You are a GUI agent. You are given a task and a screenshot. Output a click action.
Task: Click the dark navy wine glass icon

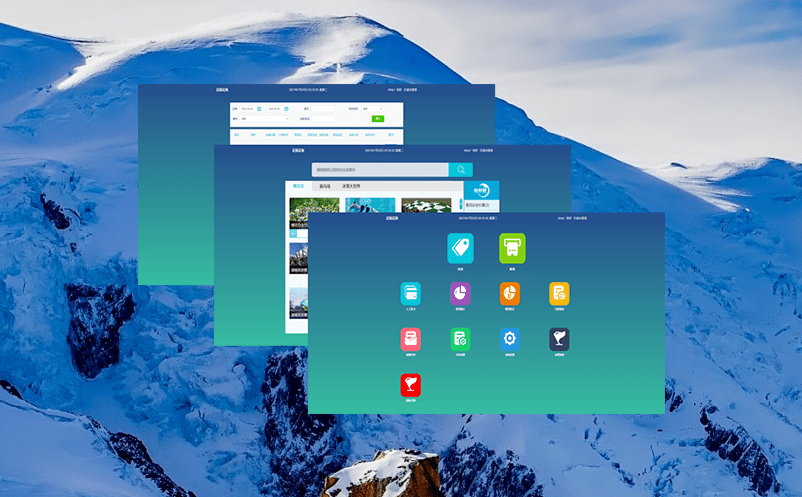point(559,339)
